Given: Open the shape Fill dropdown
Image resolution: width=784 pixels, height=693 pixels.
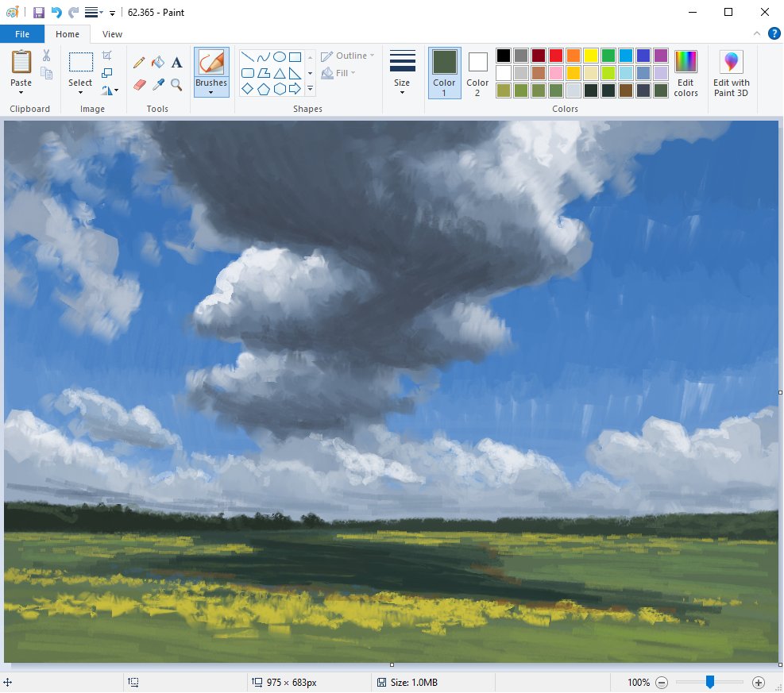Looking at the screenshot, I should [x=339, y=73].
